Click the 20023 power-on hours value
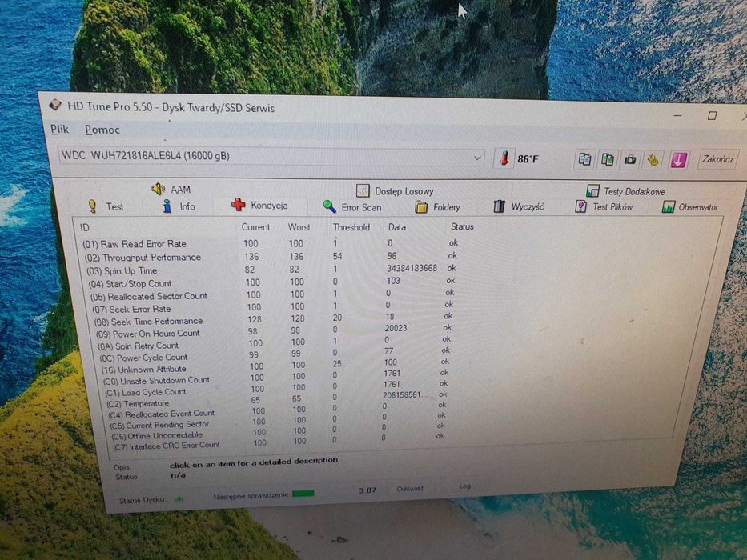 click(396, 328)
